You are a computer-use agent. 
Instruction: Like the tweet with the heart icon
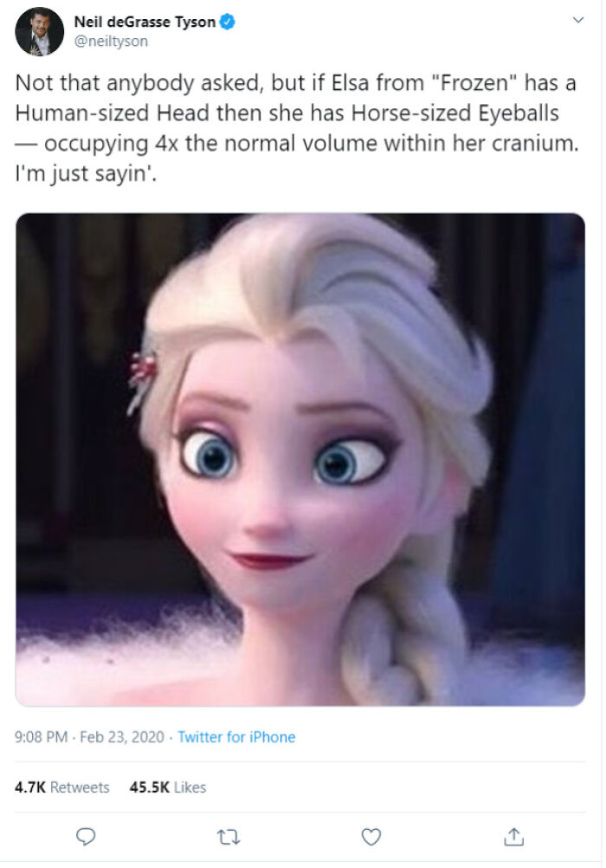point(371,837)
